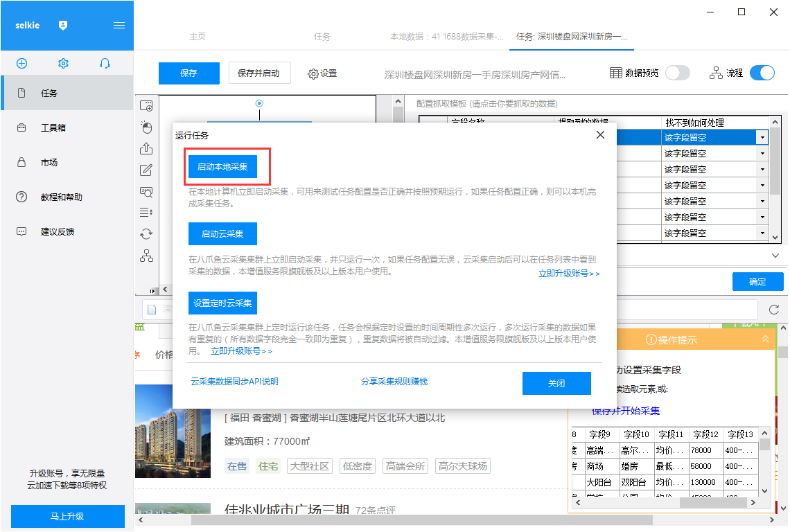Select the edit pencil tool icon

click(146, 170)
